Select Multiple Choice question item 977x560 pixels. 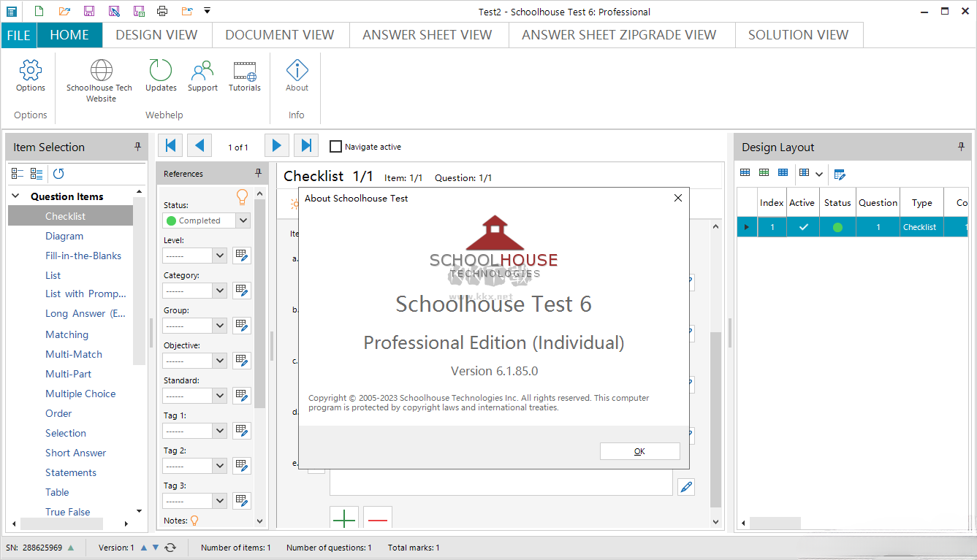[80, 394]
